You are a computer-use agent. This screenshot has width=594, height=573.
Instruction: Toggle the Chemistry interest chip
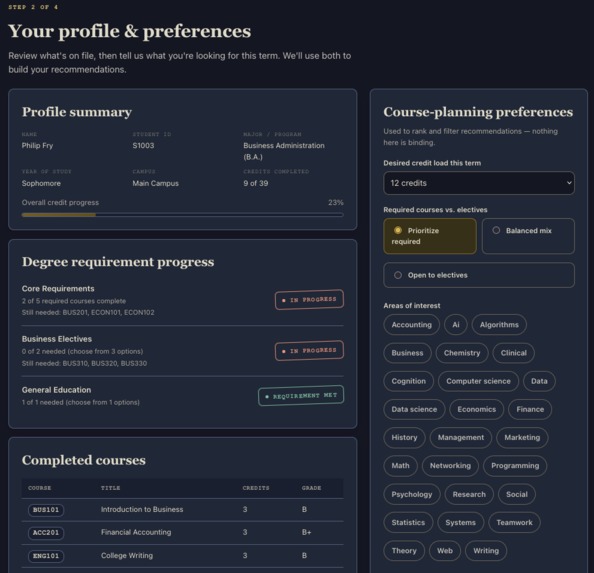click(462, 353)
